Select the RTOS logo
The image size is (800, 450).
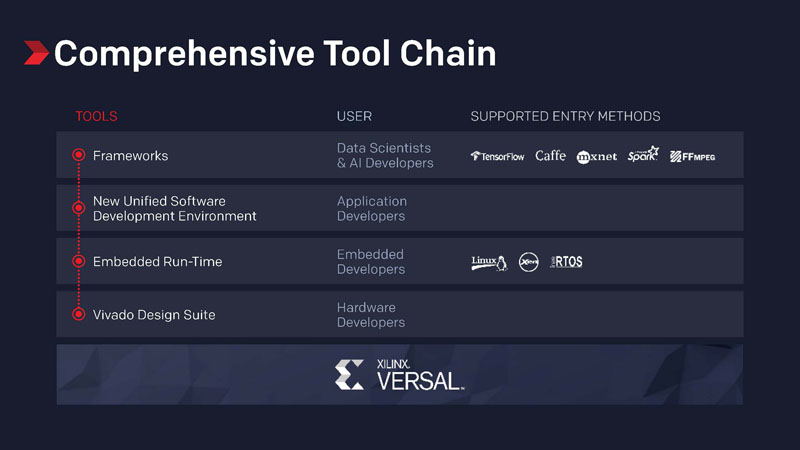coord(566,262)
